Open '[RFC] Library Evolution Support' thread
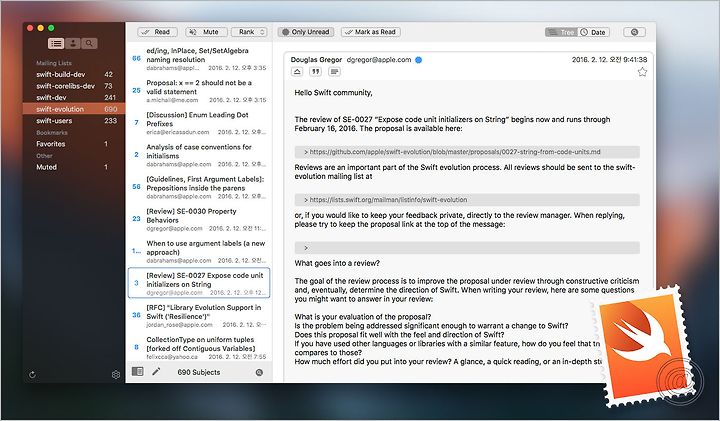Screen dimensions: 720x421 [x=199, y=316]
